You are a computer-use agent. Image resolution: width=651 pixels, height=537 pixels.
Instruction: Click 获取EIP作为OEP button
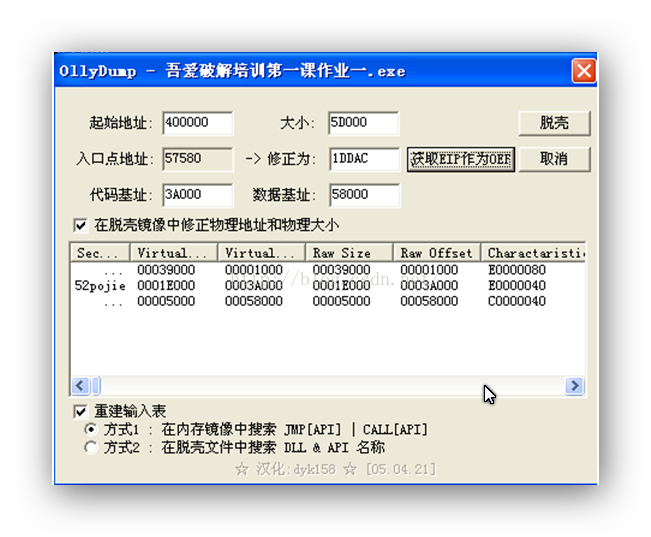tap(461, 159)
